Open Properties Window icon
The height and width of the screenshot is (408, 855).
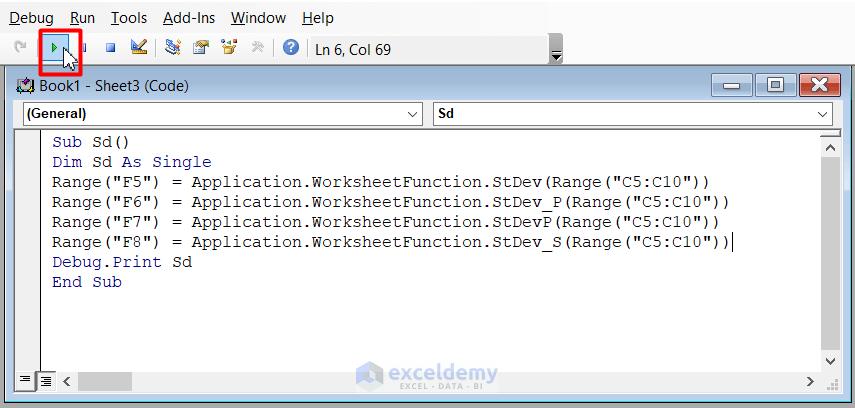point(201,47)
